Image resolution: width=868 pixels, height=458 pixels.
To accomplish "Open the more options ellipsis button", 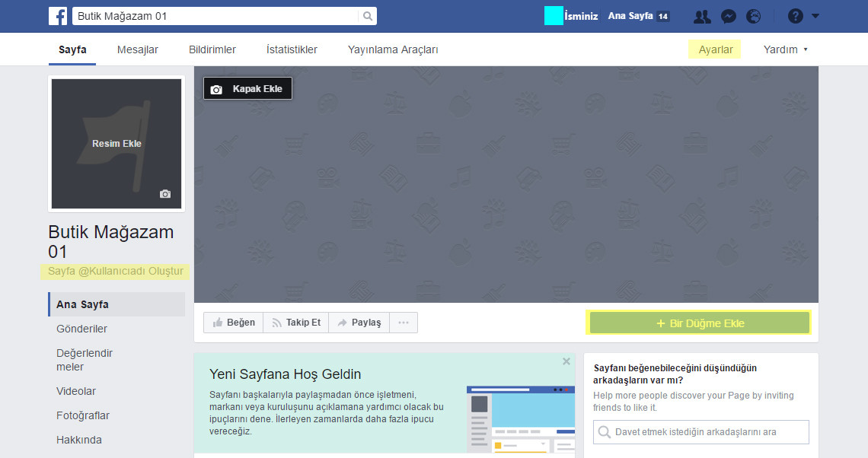I will [x=404, y=323].
